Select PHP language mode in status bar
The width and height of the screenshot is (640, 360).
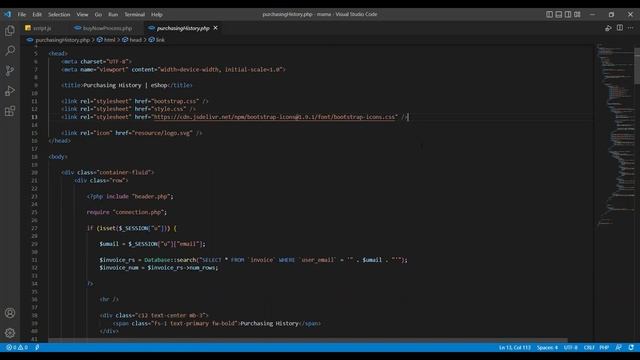pyautogui.click(x=604, y=348)
